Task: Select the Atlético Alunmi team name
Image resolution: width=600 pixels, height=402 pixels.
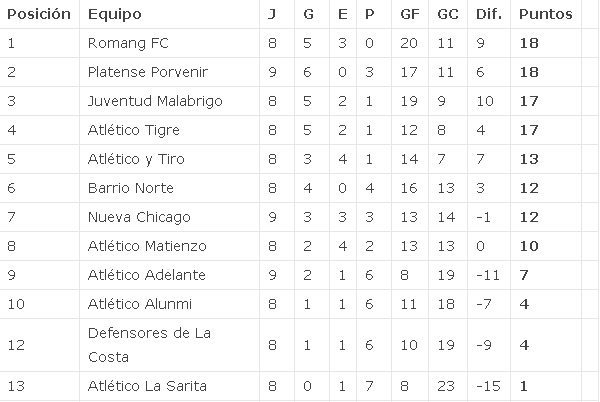Action: click(140, 304)
